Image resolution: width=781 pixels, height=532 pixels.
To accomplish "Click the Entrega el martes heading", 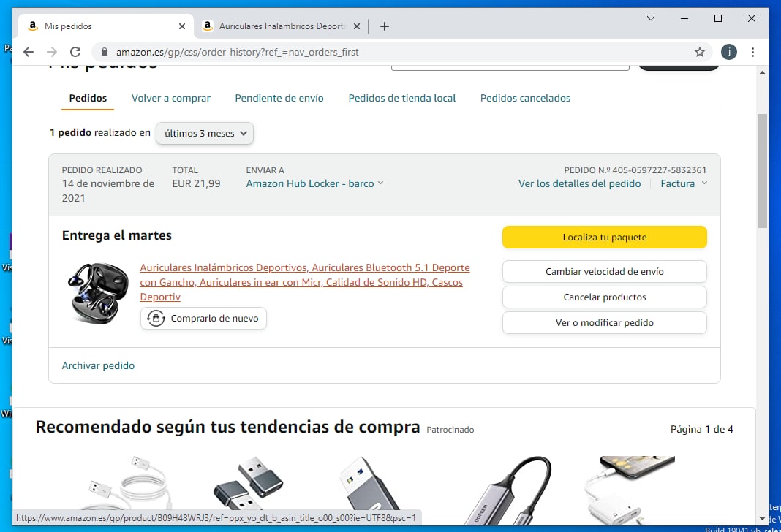I will tap(116, 235).
